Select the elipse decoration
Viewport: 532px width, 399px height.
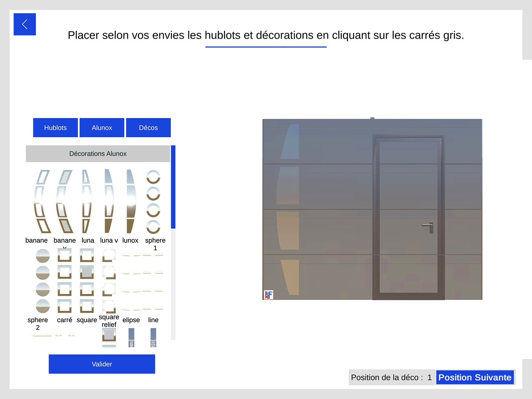[x=131, y=281]
